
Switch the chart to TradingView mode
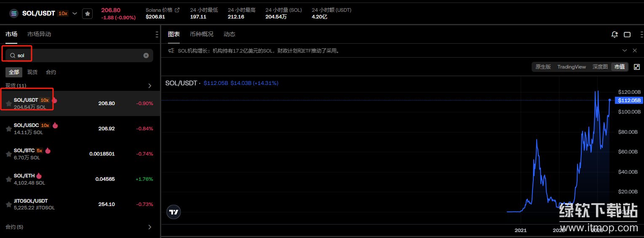pyautogui.click(x=571, y=67)
